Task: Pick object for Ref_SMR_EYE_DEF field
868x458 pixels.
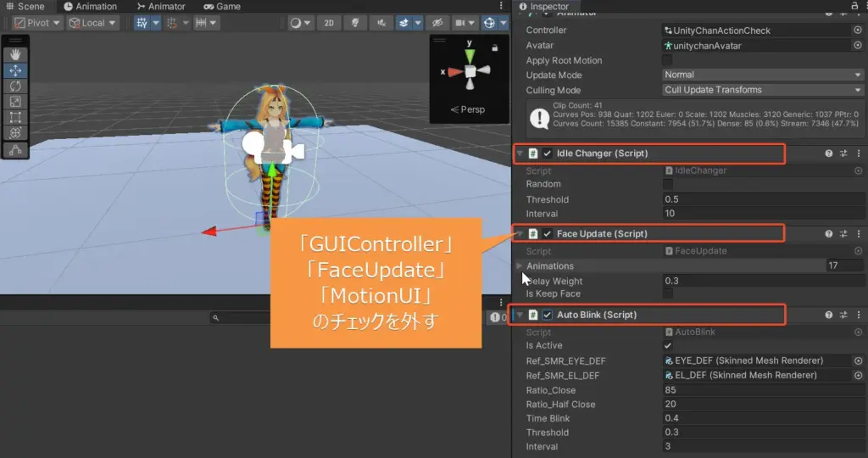Action: [x=858, y=360]
